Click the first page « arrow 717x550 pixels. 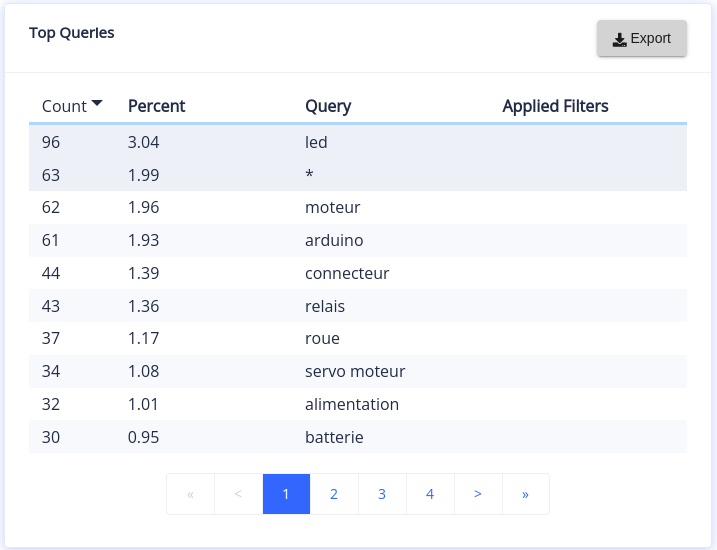click(190, 494)
